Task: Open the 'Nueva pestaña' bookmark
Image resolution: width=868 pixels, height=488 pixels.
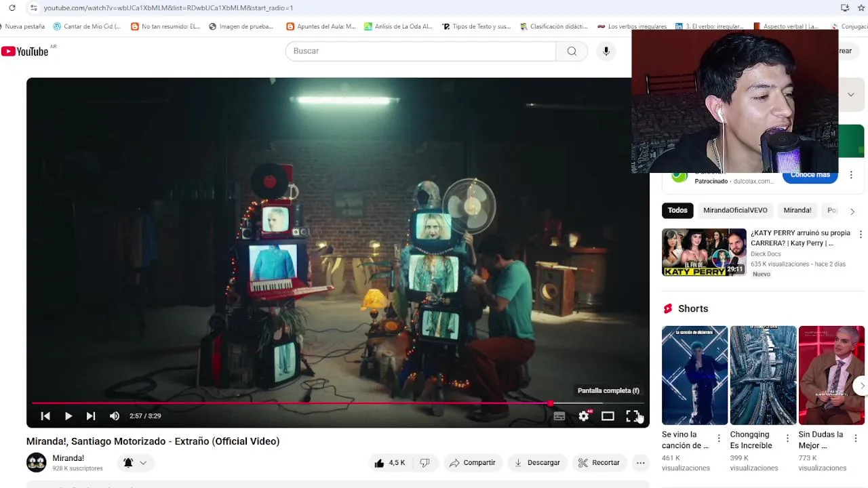Action: point(22,26)
